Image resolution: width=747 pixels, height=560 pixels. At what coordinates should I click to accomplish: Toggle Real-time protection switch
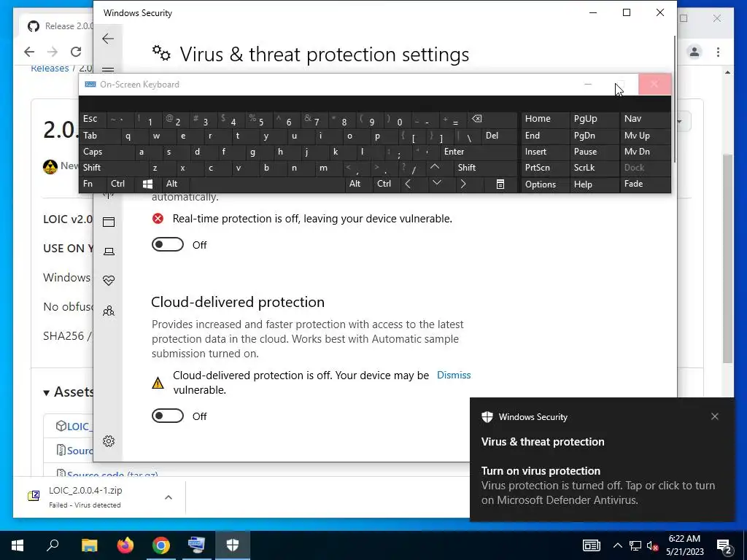(x=168, y=245)
